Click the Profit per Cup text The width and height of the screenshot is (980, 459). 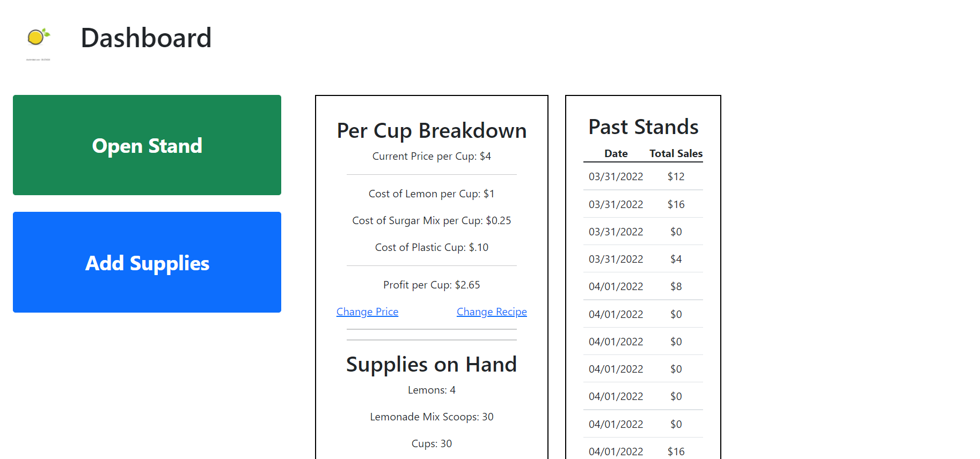(x=432, y=285)
